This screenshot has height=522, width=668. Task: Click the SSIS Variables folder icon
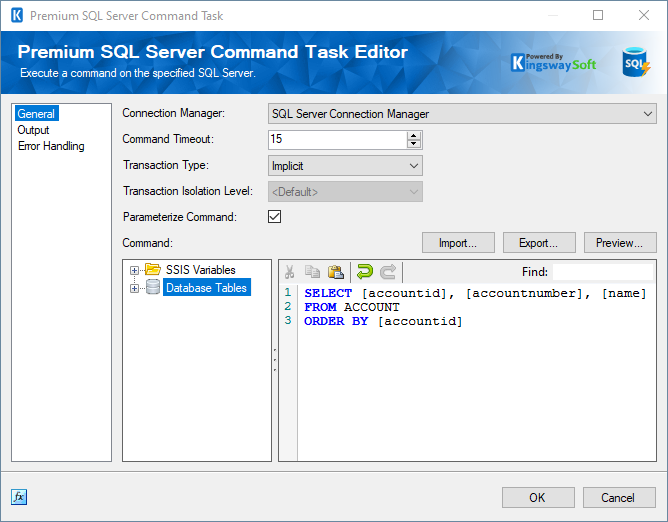153,269
